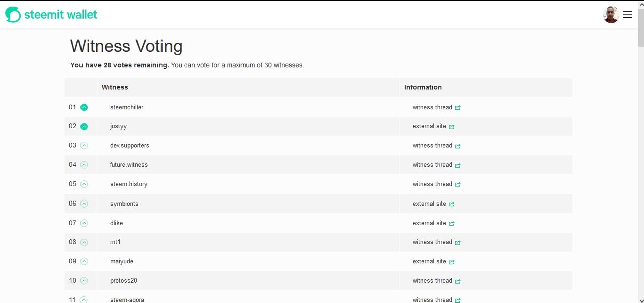Open the Steemit Wallet logo home link

click(x=51, y=15)
